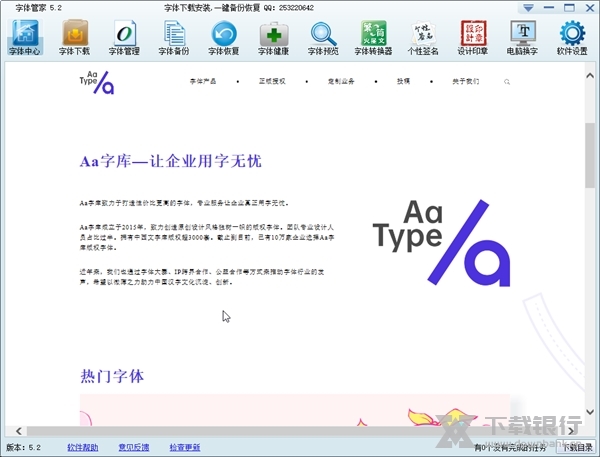This screenshot has height=457, width=600.
Task: Click the large AaType logo image
Action: click(442, 242)
